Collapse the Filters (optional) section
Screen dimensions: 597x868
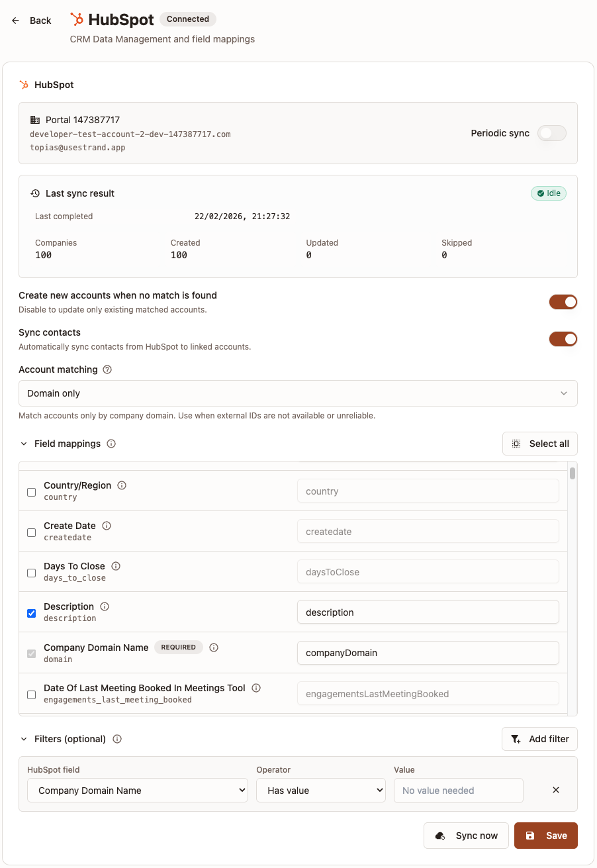[x=24, y=739]
